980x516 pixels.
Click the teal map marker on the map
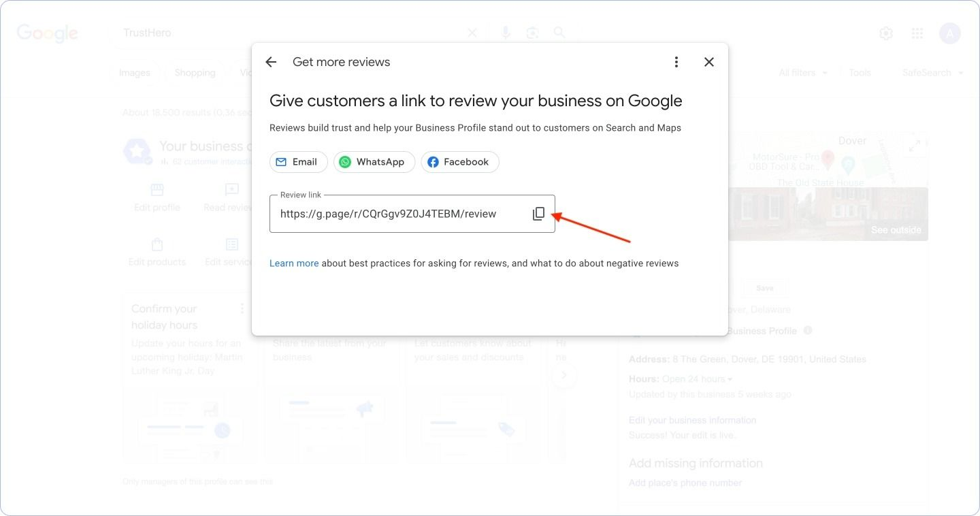tap(848, 165)
